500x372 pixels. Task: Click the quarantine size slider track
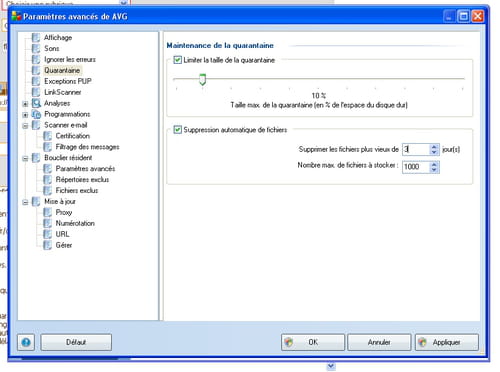coord(319,79)
